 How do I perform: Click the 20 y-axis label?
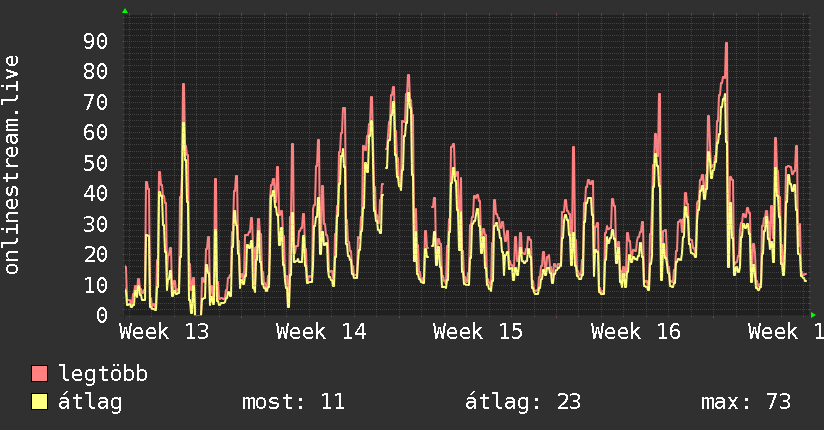(96, 254)
